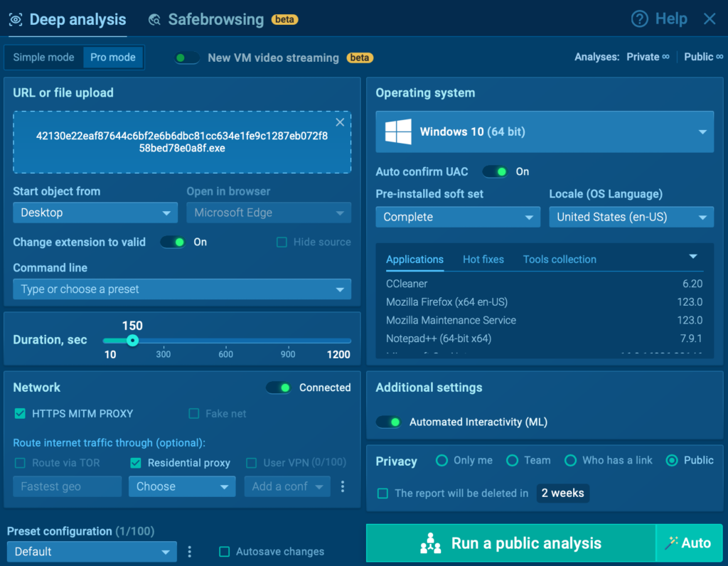Click the Windows logo icon
Screen dimensions: 728x566
coord(399,132)
